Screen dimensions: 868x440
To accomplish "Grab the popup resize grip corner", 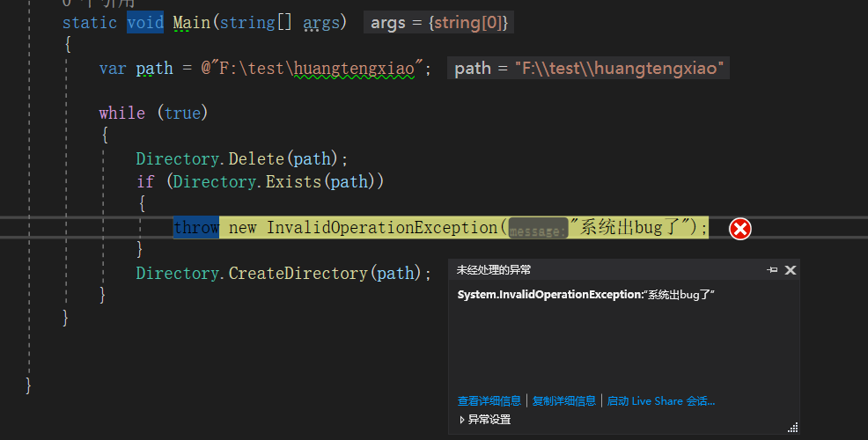I will pos(792,427).
